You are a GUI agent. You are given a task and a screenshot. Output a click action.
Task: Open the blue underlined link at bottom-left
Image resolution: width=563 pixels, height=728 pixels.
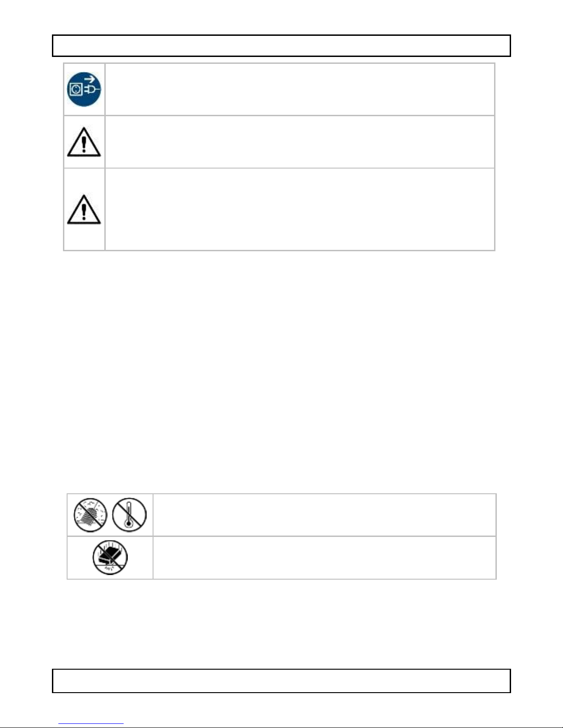pyautogui.click(x=91, y=724)
